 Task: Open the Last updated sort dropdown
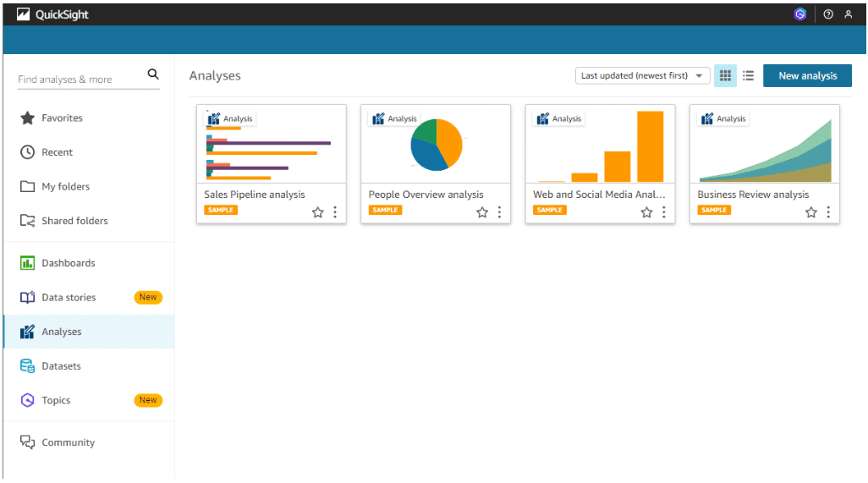[642, 75]
